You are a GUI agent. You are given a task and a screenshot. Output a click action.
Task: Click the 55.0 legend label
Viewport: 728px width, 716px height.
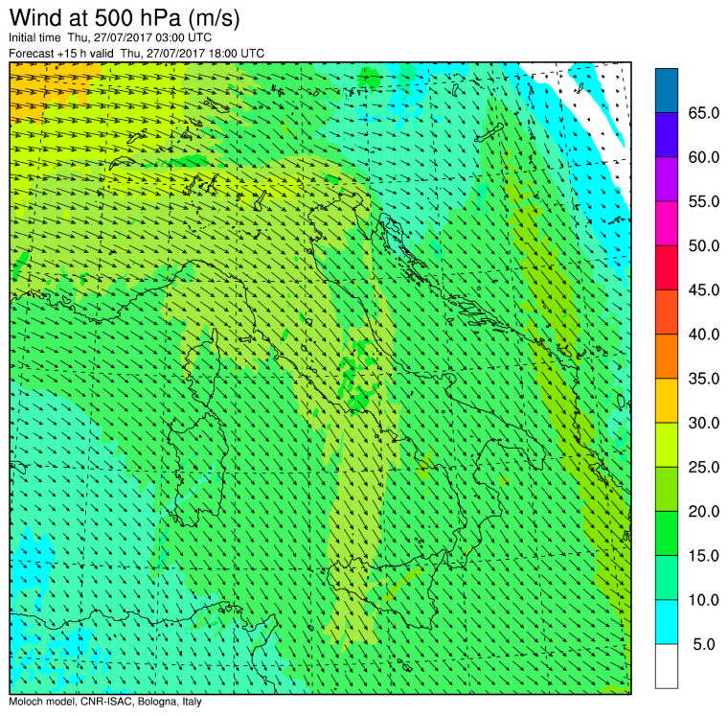coord(704,201)
